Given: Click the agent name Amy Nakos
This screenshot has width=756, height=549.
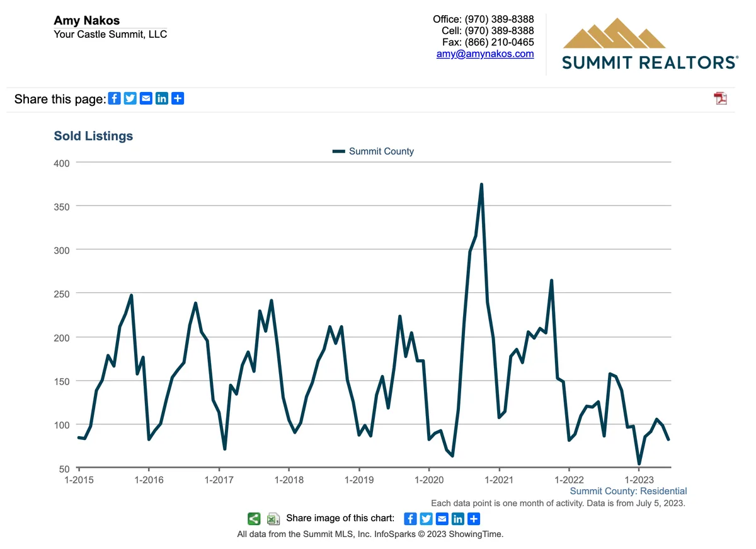Looking at the screenshot, I should [x=86, y=21].
